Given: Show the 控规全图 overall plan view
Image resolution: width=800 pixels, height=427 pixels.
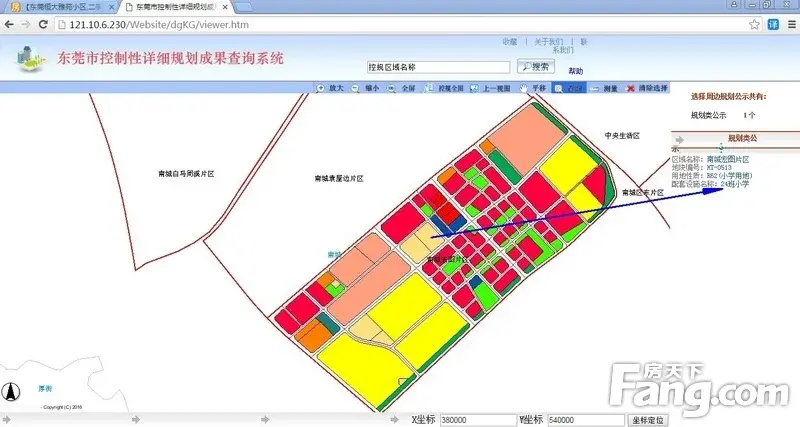Looking at the screenshot, I should 444,88.
